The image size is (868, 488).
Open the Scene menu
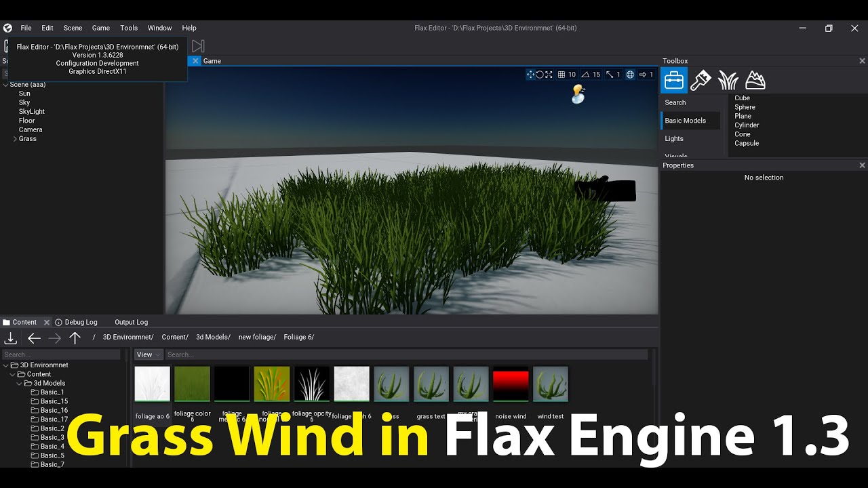(x=73, y=28)
